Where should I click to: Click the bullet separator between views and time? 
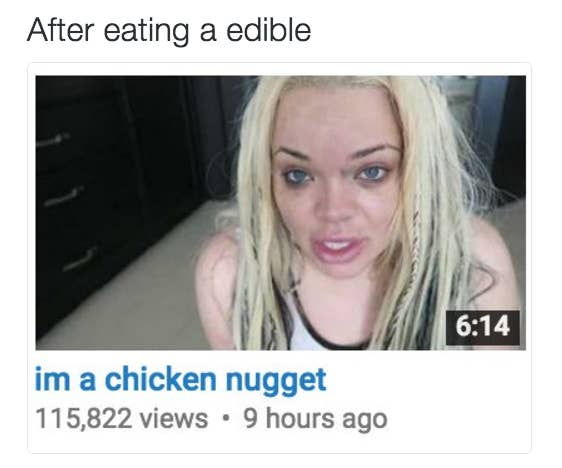225,418
